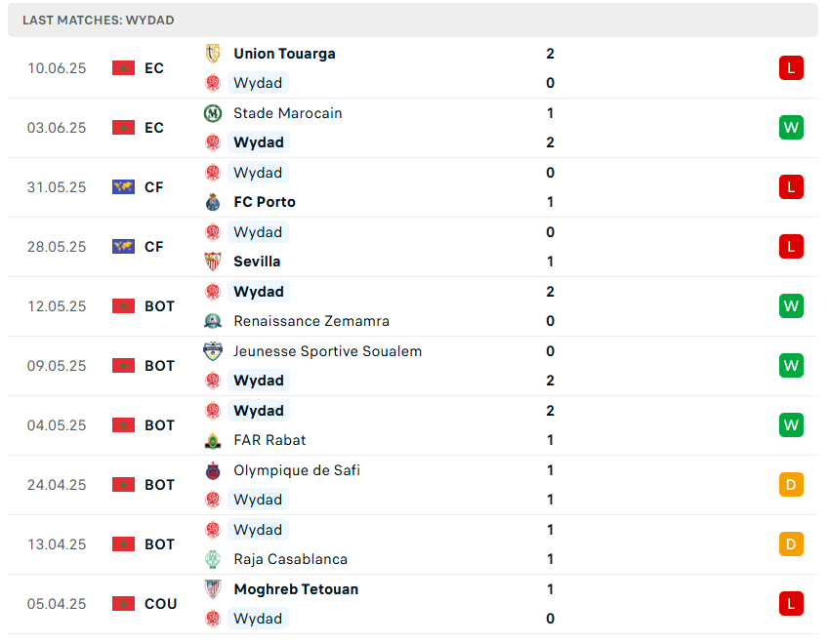Open the Union Touarga team link

[284, 54]
